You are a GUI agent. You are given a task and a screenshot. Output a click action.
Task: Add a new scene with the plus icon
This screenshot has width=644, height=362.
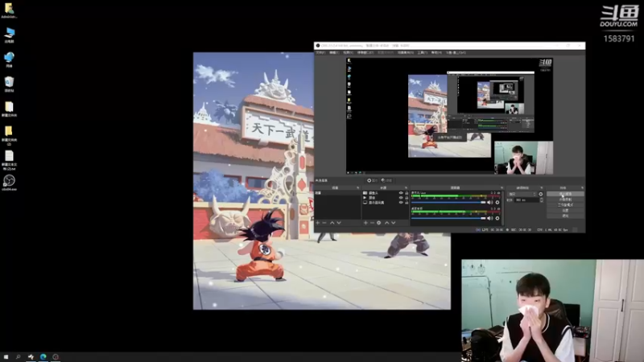click(x=317, y=223)
